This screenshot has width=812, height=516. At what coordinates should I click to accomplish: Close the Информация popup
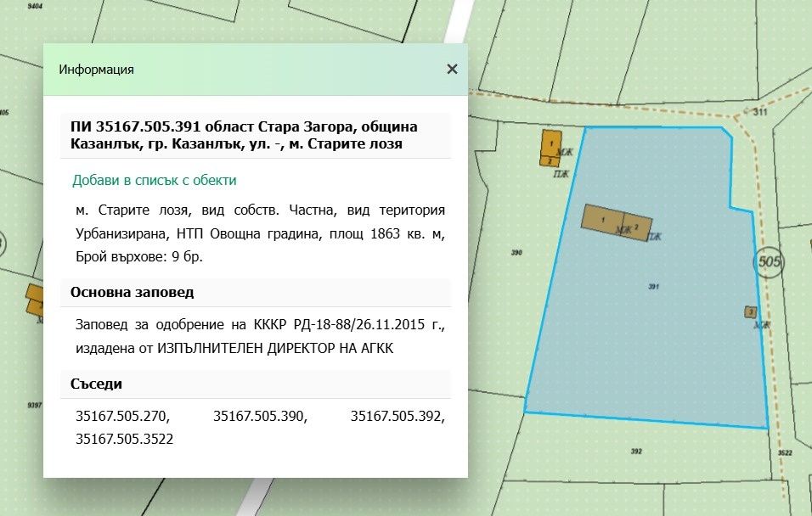coord(452,69)
